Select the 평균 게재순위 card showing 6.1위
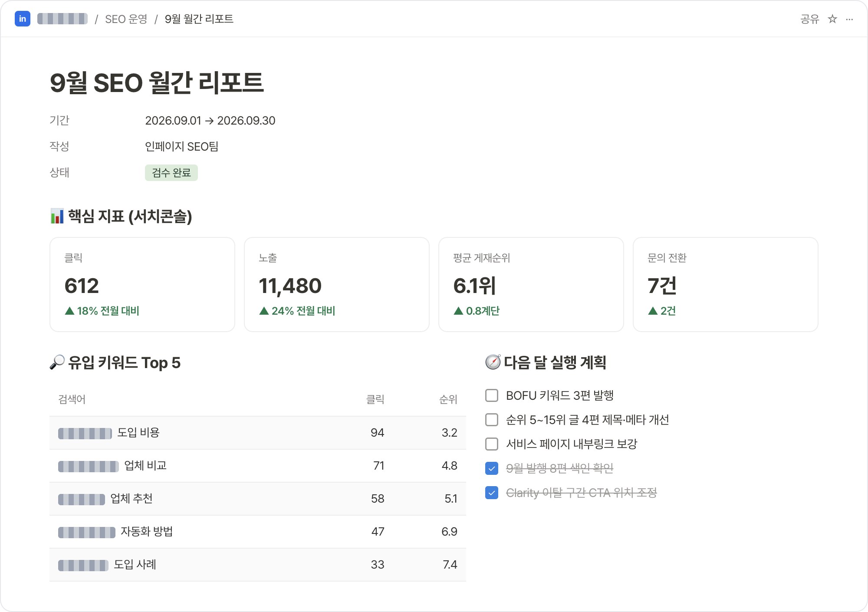 [x=531, y=284]
